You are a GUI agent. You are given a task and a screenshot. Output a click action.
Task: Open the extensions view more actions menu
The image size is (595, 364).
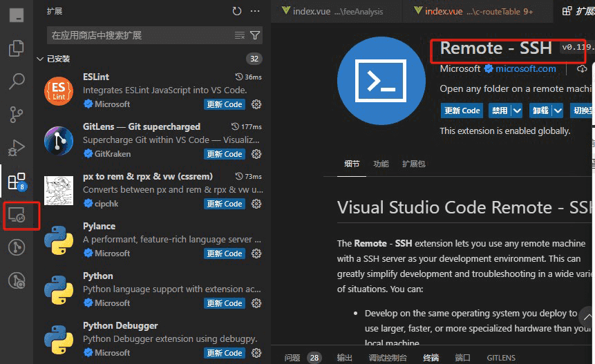[x=255, y=11]
